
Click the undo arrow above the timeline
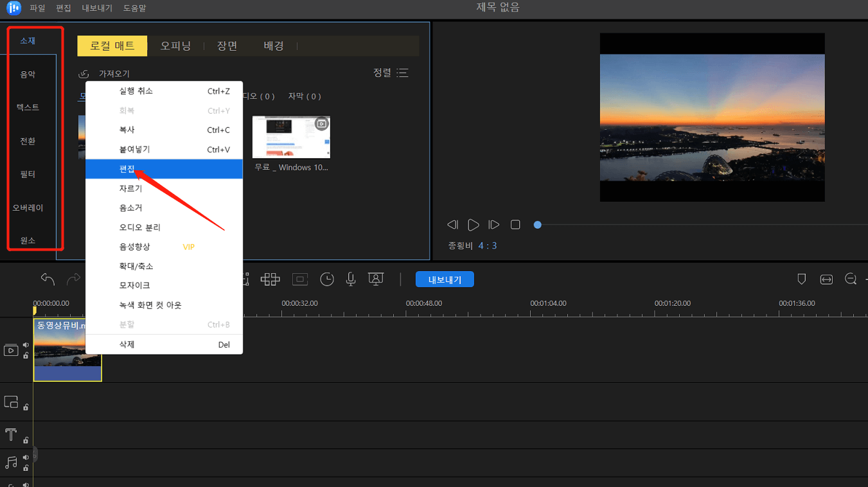[x=47, y=278]
